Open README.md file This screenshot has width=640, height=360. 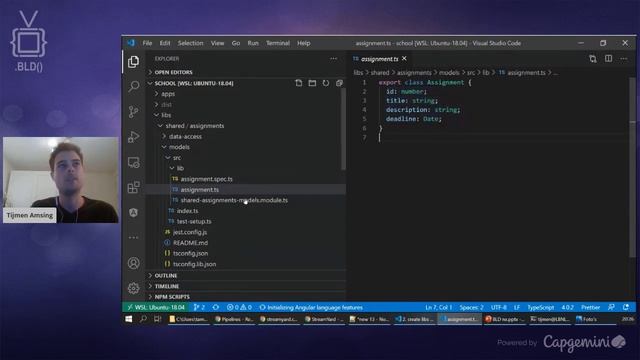pyautogui.click(x=246, y=242)
